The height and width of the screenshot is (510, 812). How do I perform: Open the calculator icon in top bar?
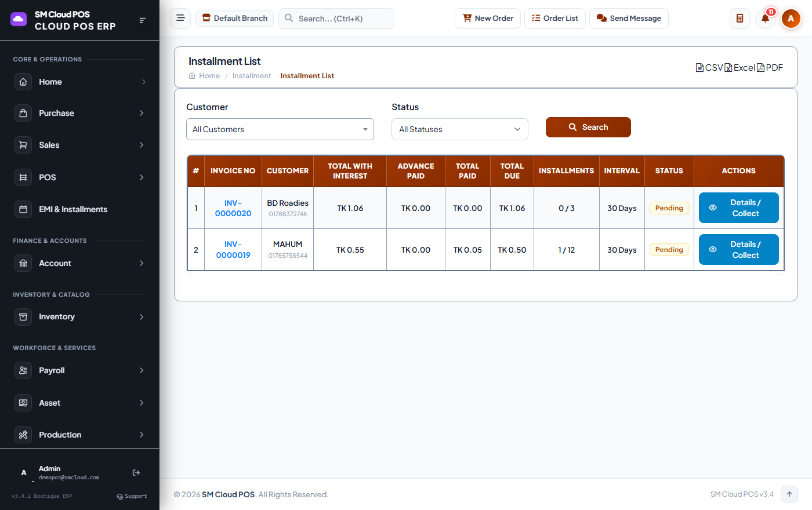click(x=739, y=19)
